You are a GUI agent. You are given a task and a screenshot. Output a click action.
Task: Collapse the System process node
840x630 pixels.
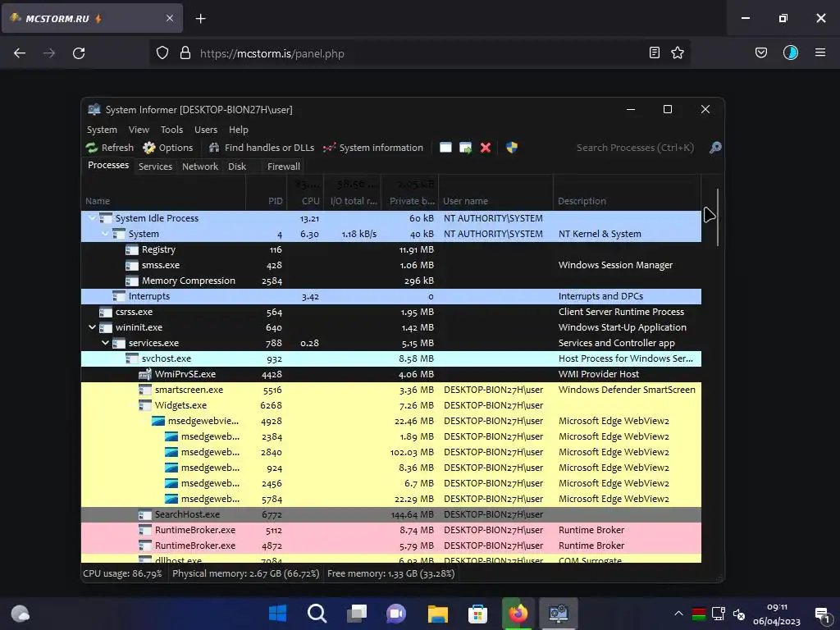tap(105, 234)
